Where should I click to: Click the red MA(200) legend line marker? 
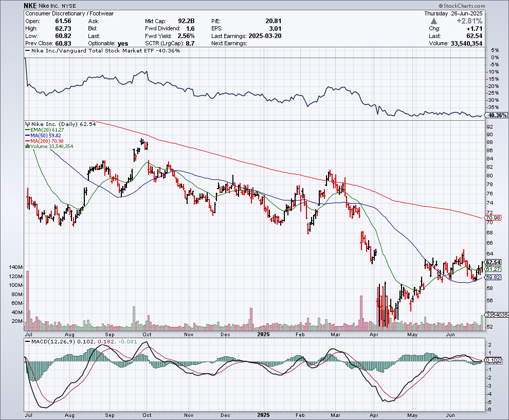pos(28,141)
